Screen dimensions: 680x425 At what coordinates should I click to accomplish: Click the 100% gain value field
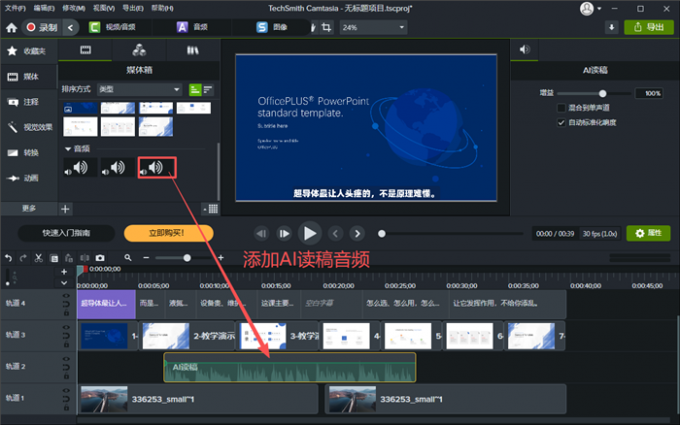649,93
